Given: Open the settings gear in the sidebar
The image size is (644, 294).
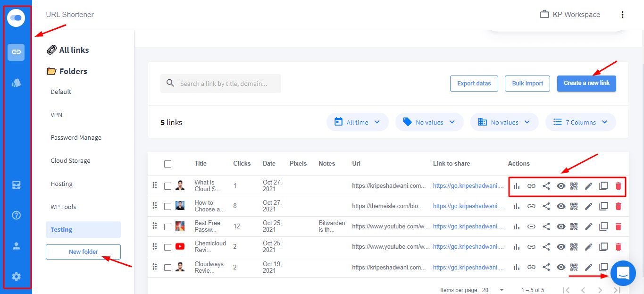Looking at the screenshot, I should (16, 277).
